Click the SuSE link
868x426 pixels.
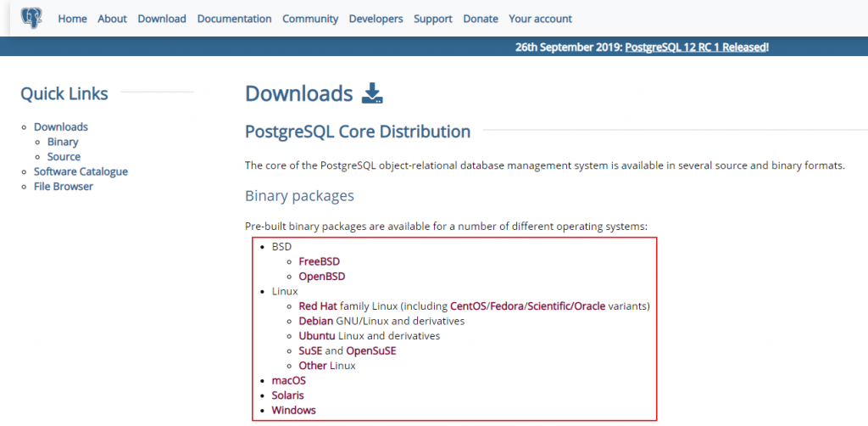tap(310, 350)
